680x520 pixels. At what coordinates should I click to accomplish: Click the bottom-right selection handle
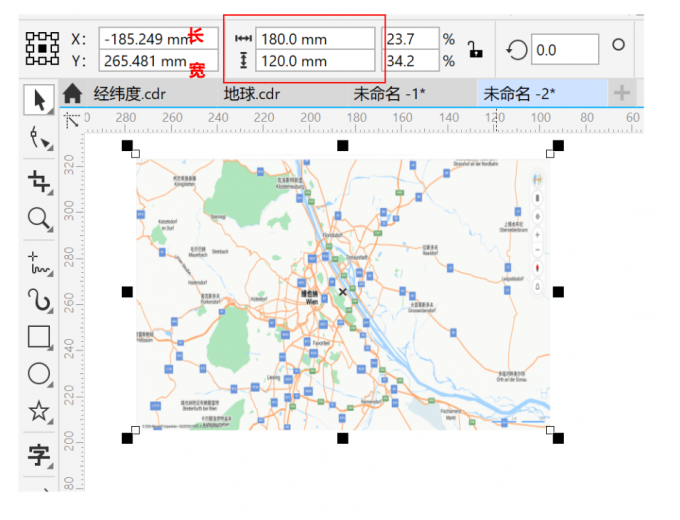pos(558,438)
